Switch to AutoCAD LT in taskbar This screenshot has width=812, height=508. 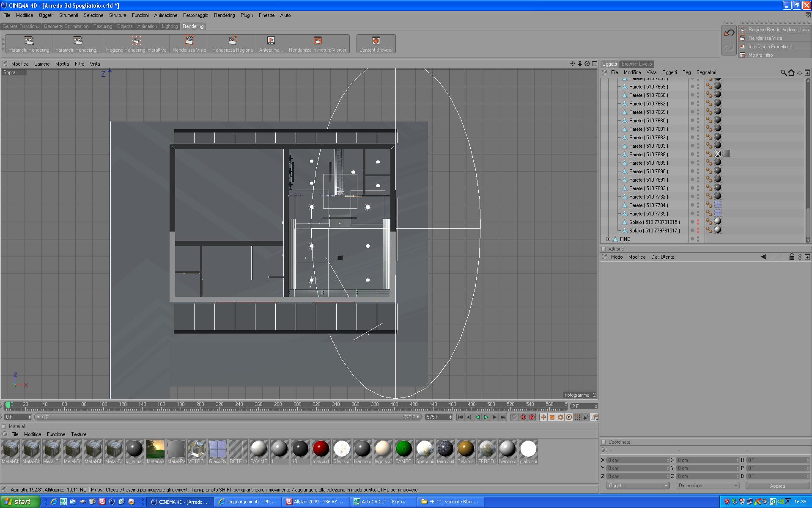coord(383,502)
